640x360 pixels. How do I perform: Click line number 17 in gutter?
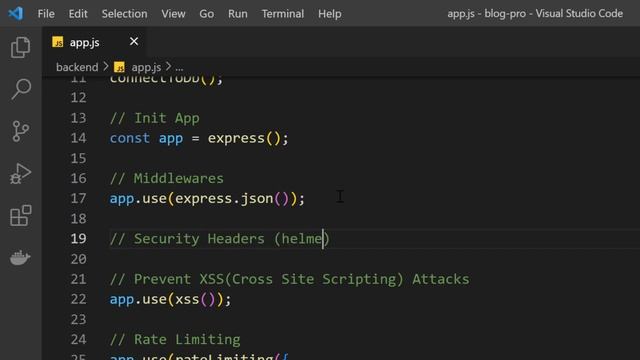pyautogui.click(x=78, y=198)
